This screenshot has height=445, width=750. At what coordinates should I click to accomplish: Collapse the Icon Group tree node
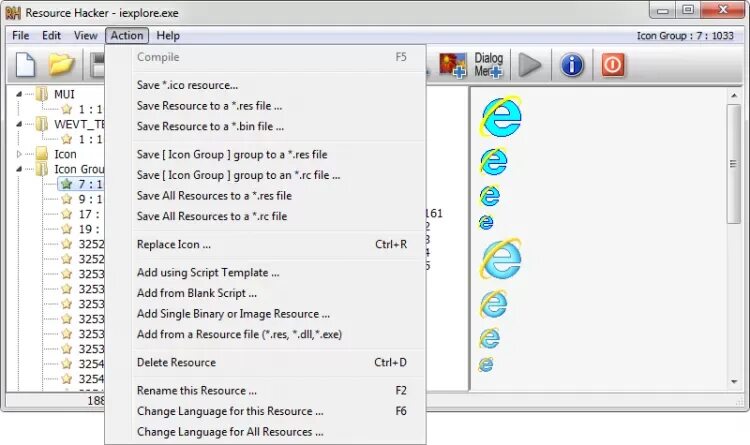(x=19, y=169)
